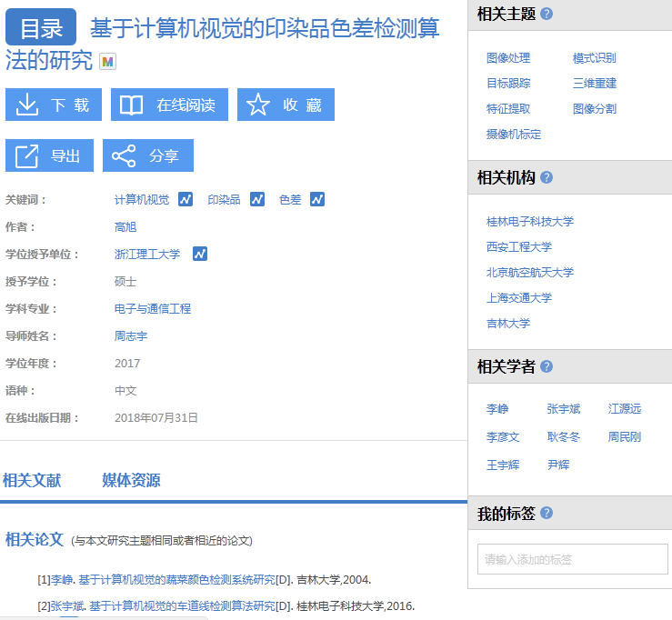672x620 pixels.
Task: Click the publication date 2018年07月31日
Action: click(x=156, y=418)
